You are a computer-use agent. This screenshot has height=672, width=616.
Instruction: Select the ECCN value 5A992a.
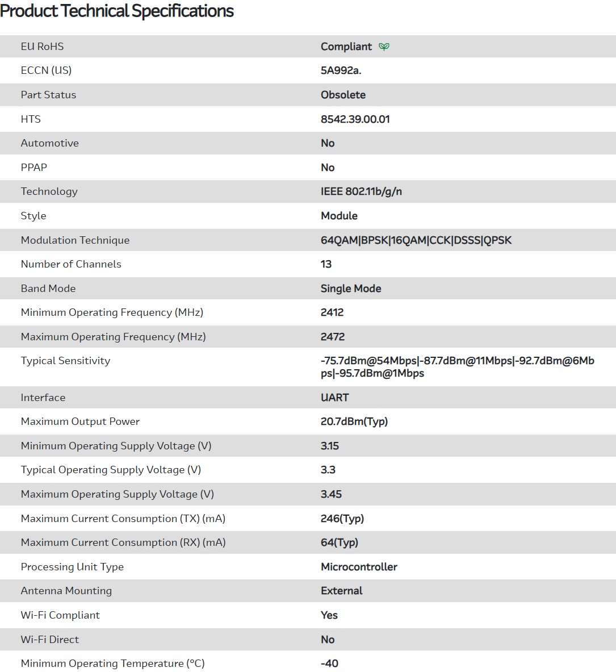[341, 70]
